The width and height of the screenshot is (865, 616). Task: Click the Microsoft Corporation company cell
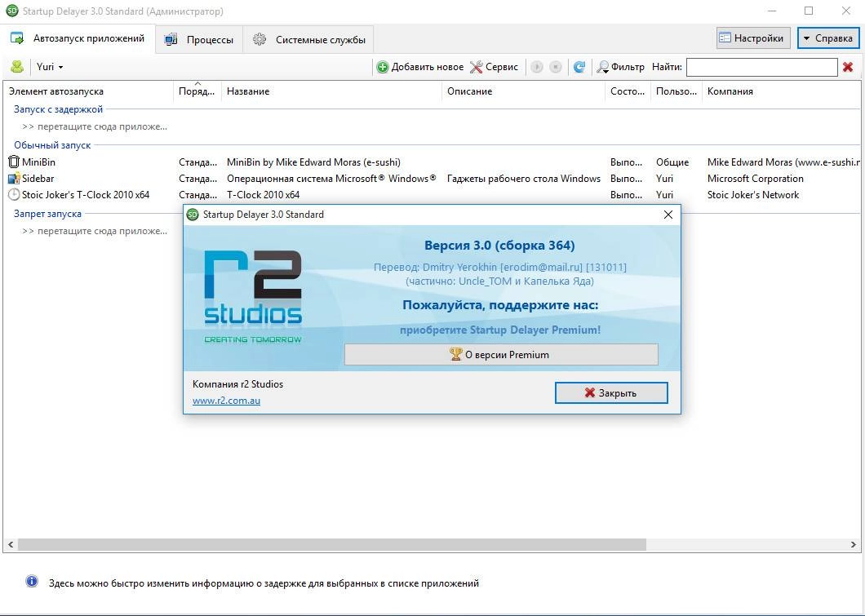[x=755, y=178]
